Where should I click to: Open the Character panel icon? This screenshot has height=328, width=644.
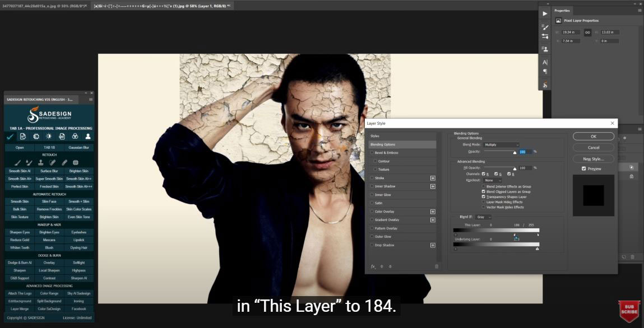tap(545, 62)
